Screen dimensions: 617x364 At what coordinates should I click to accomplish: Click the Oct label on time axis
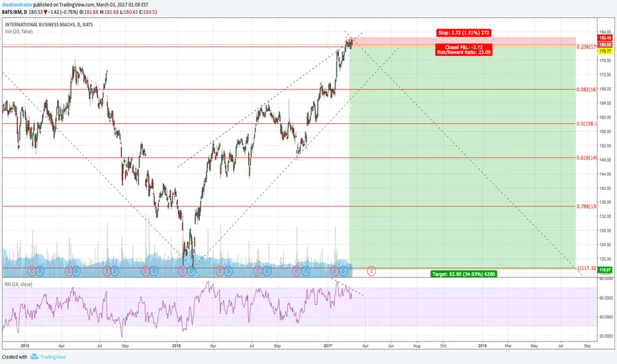click(x=443, y=346)
